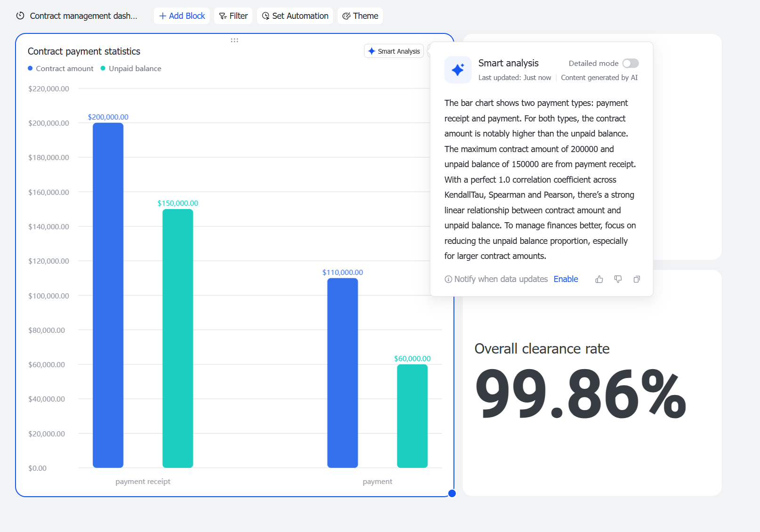Click Content generated by AI label
Image resolution: width=760 pixels, height=532 pixels.
point(599,78)
